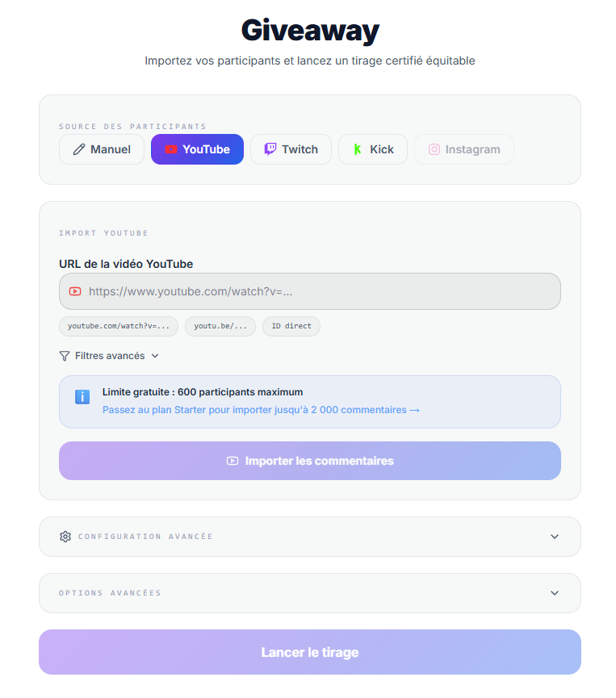Click the blue info icon
This screenshot has width=616, height=698.
coord(82,396)
